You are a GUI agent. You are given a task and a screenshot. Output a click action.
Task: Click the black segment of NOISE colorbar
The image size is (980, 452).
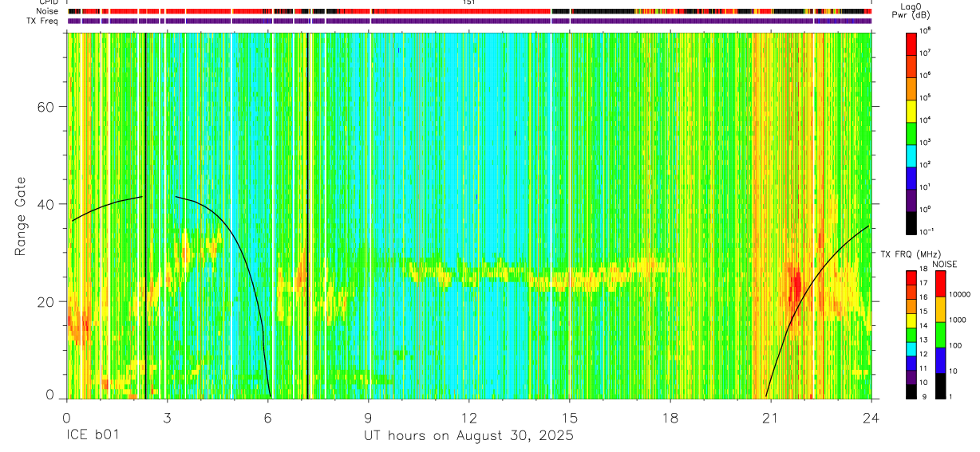940,385
